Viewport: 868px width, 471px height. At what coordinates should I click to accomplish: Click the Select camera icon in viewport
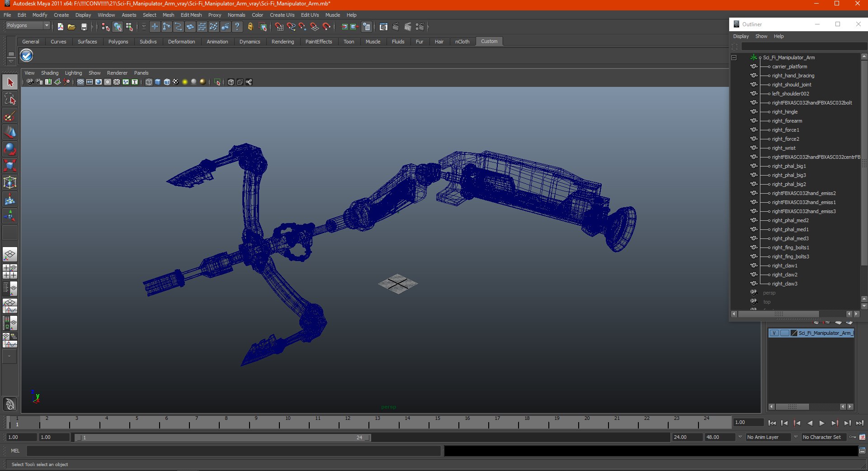30,82
